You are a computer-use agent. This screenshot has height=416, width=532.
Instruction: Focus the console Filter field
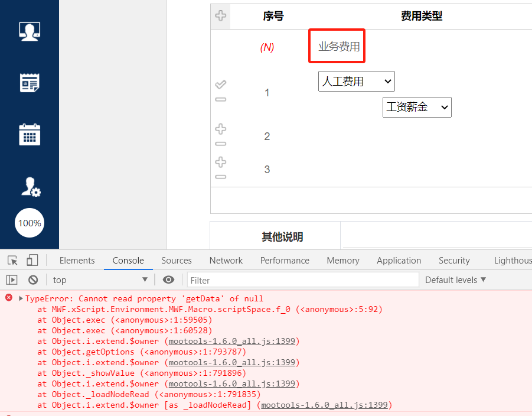[303, 280]
